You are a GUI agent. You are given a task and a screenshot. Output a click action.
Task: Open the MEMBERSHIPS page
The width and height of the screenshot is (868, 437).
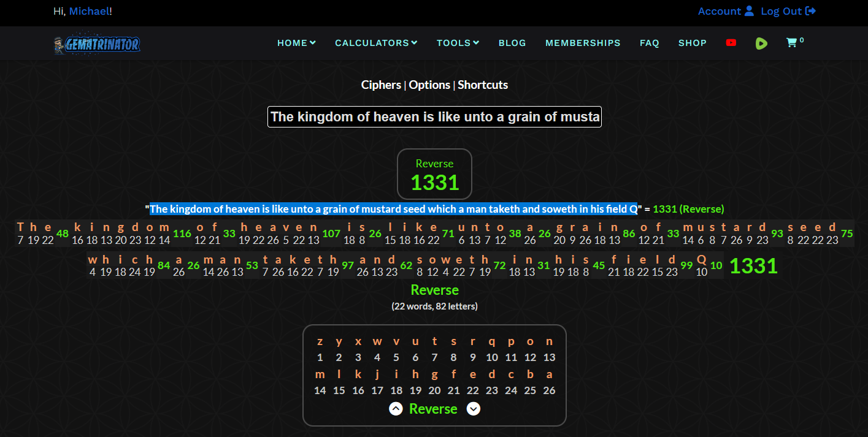(x=583, y=43)
